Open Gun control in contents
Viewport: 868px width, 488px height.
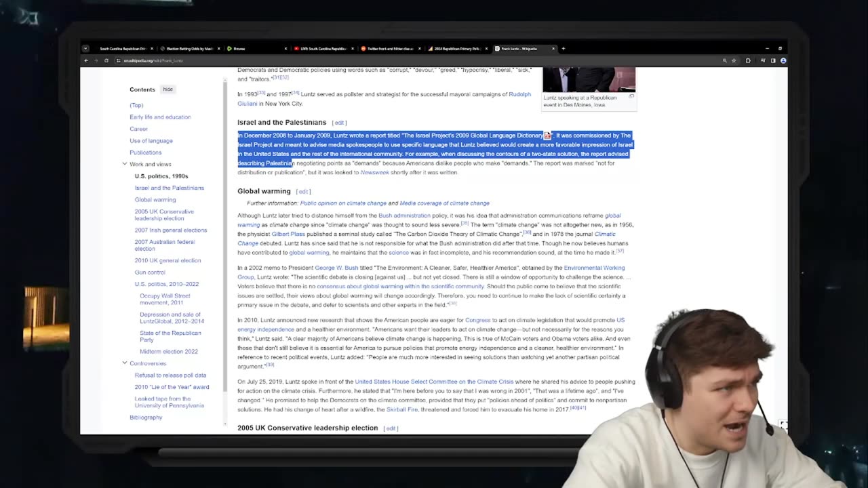150,272
